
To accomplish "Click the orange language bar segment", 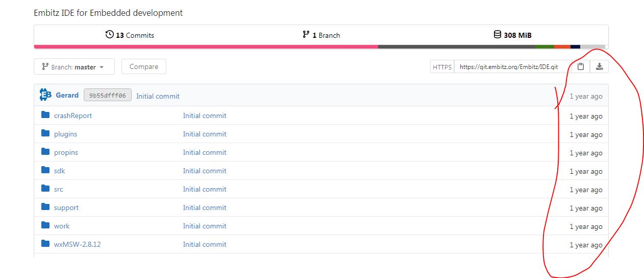I will 562,47.
